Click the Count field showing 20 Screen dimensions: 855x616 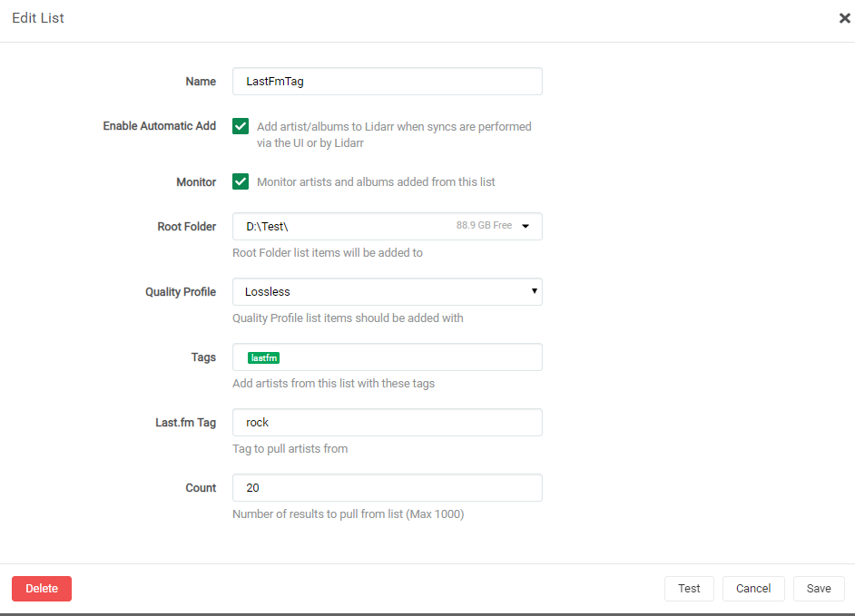coord(387,488)
